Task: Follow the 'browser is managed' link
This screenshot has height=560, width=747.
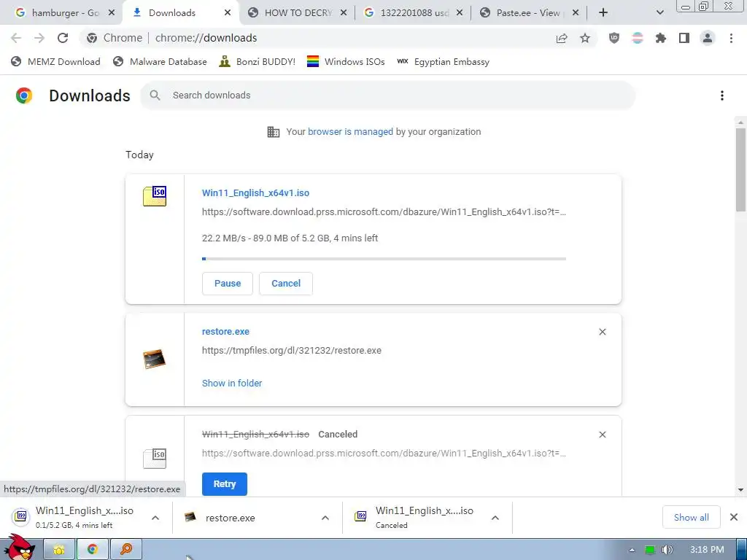Action: click(x=350, y=132)
